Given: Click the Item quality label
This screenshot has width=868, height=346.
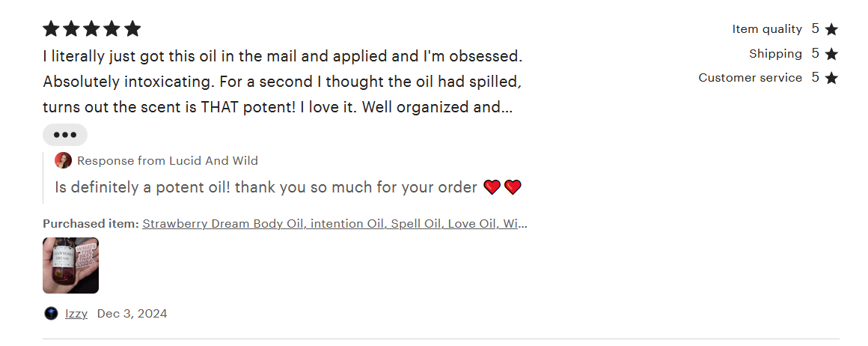Looking at the screenshot, I should [767, 29].
